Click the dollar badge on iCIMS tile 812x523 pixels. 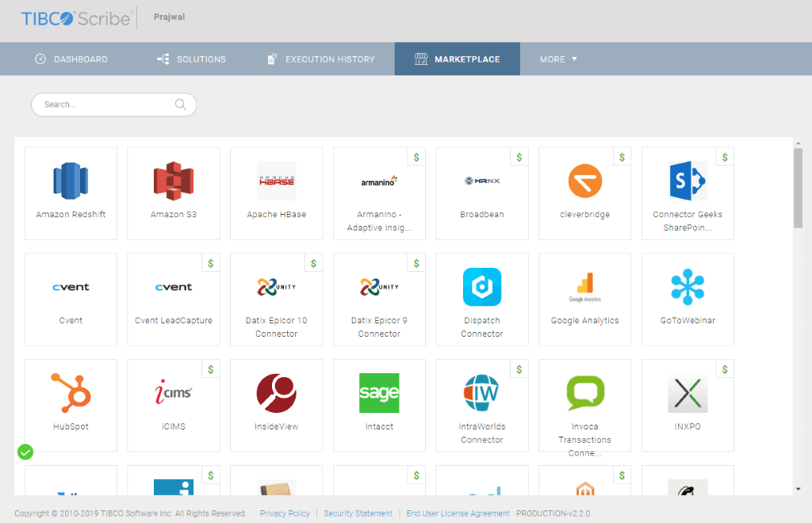[x=211, y=369]
